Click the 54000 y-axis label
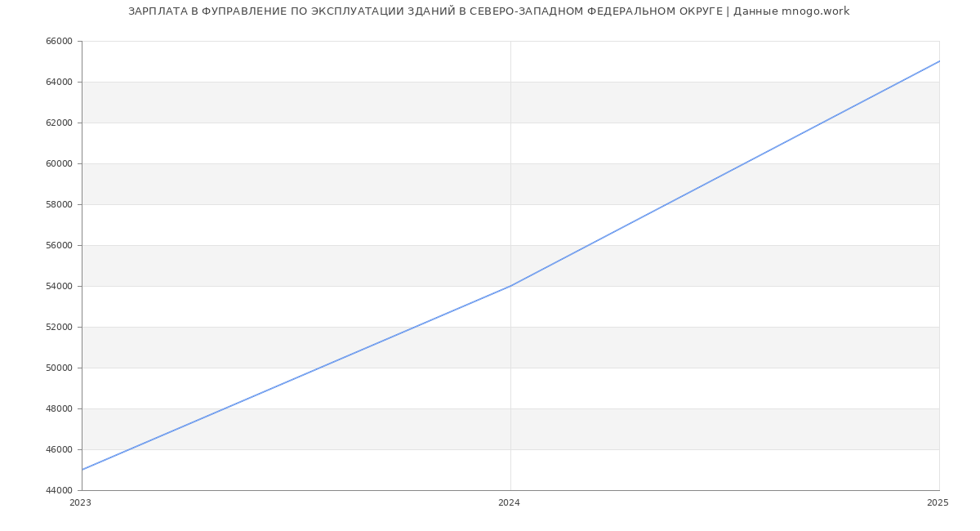The height and width of the screenshot is (531, 980). coord(59,287)
